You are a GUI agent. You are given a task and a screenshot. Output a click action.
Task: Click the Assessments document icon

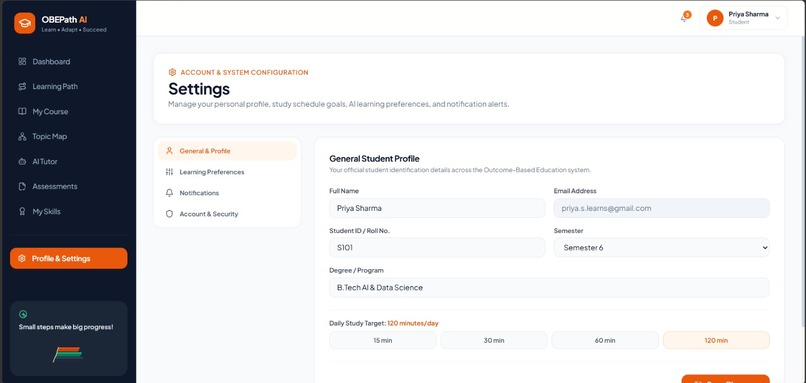[x=22, y=186]
